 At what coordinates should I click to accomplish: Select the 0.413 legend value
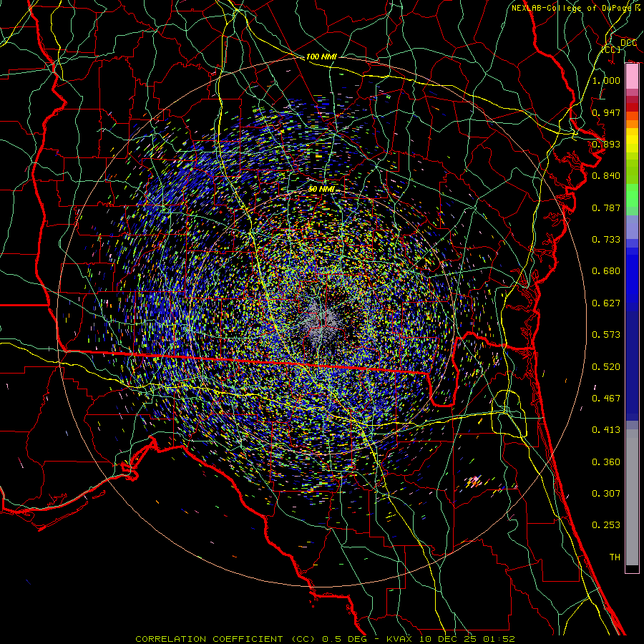pyautogui.click(x=606, y=430)
